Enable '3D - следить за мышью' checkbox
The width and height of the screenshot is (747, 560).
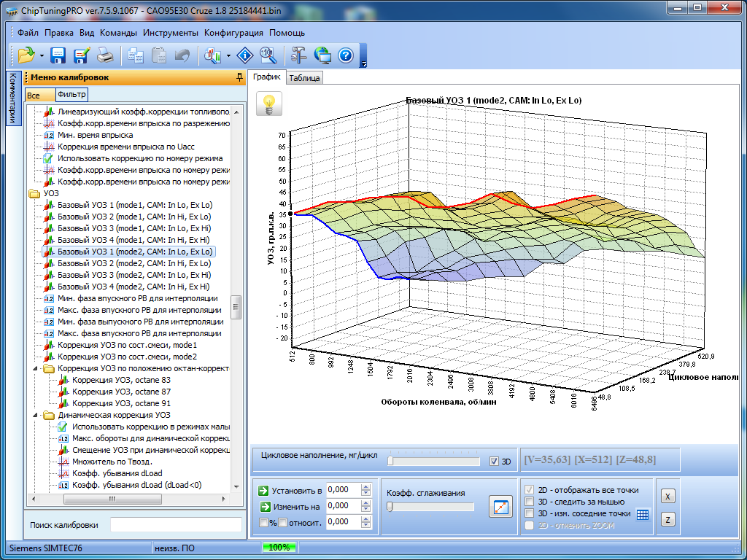(530, 502)
